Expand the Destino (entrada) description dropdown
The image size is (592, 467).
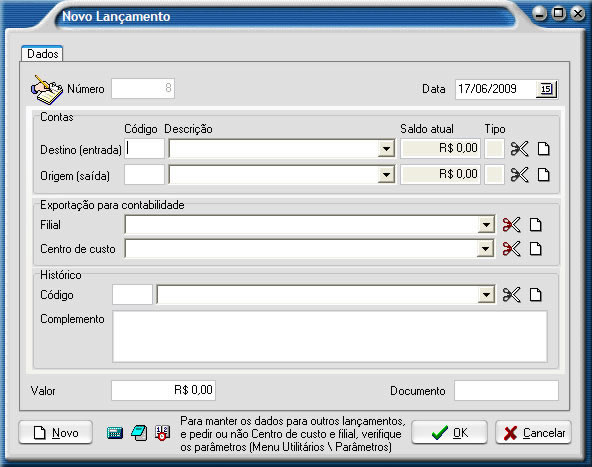coord(386,149)
